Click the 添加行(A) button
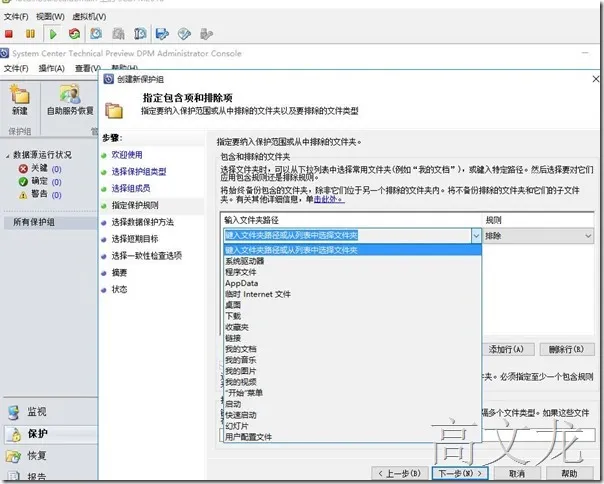This screenshot has height=484, width=604. (x=506, y=350)
